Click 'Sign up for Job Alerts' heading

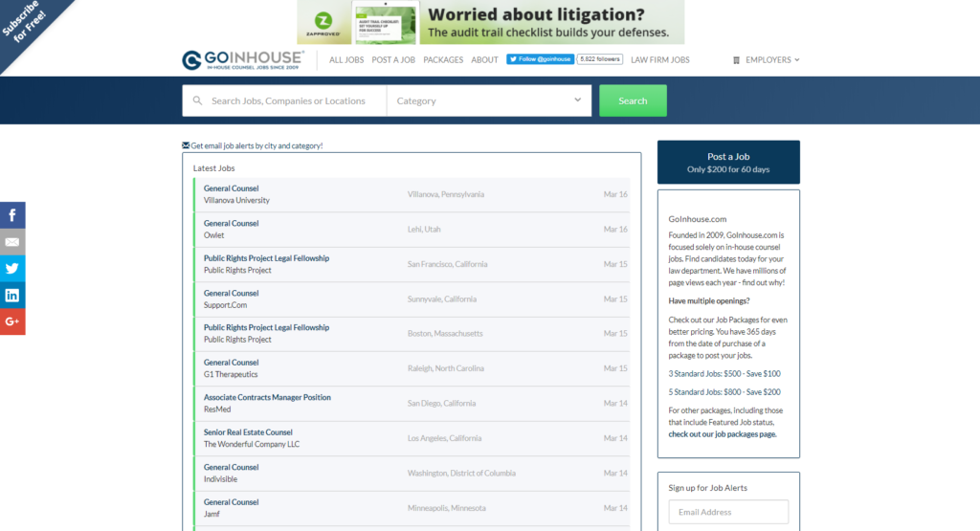point(707,488)
